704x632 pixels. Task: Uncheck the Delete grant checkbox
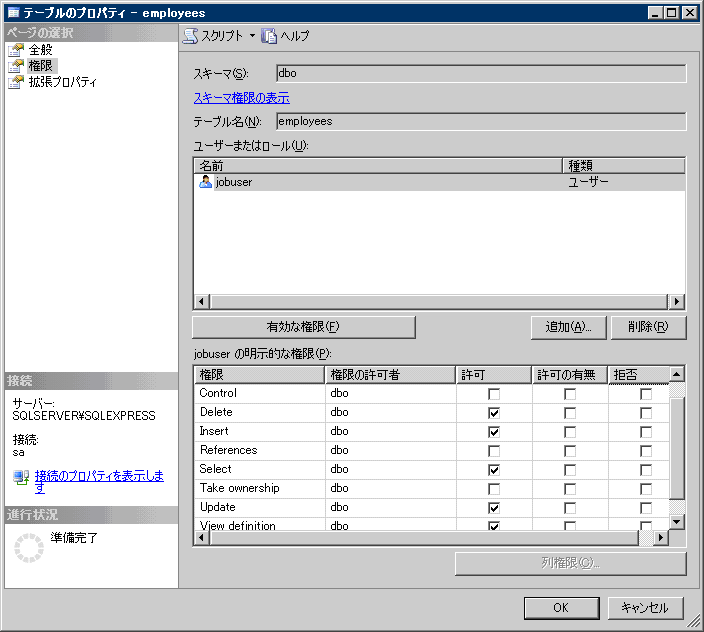pos(494,413)
